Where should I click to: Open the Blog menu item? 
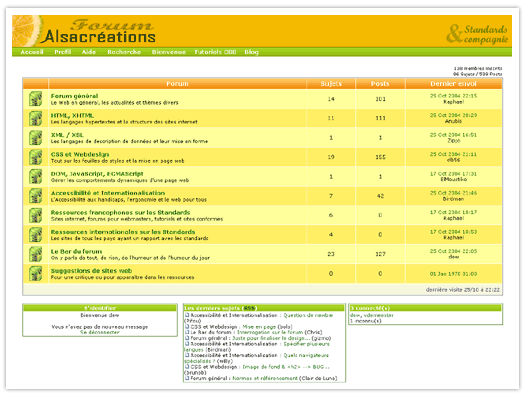point(251,52)
